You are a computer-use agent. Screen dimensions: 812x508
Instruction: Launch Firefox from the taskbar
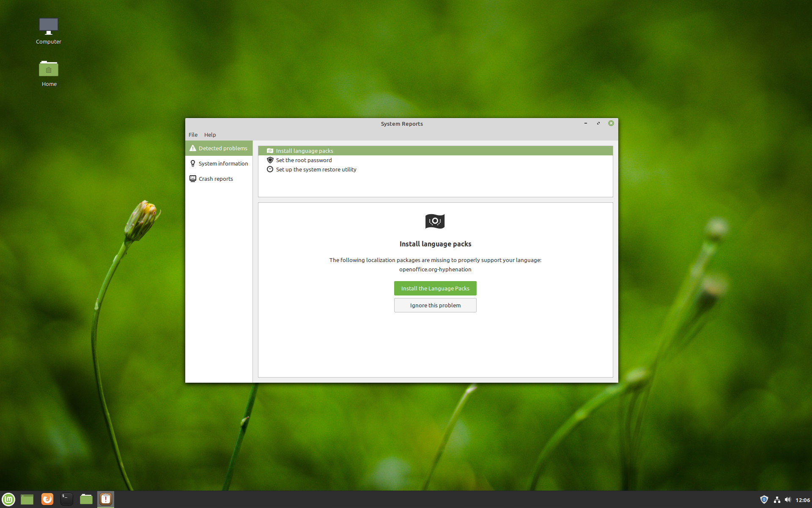tap(47, 500)
